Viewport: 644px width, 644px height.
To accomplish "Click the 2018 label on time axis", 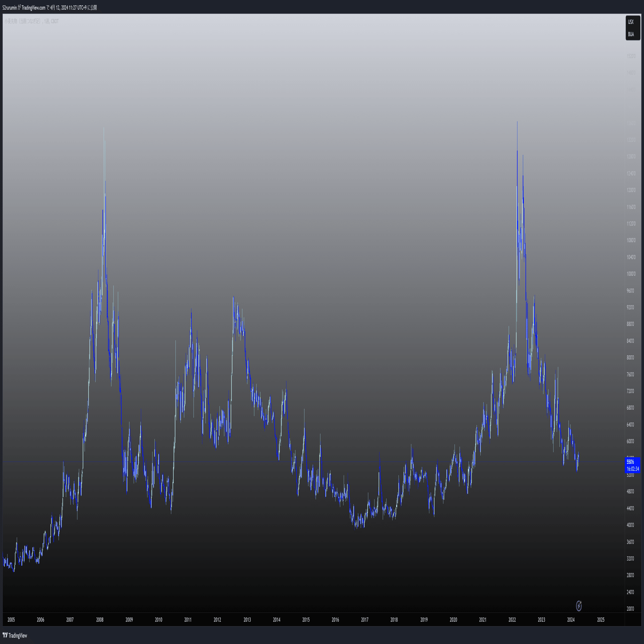I will [394, 620].
